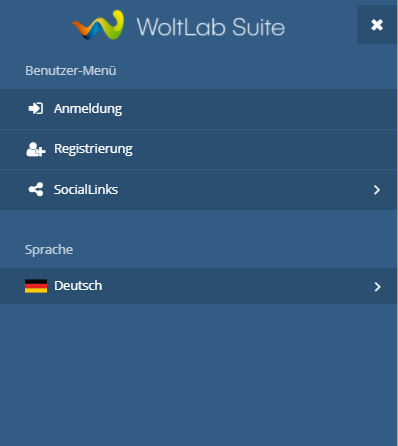The height and width of the screenshot is (446, 398).
Task: Click the Registrierung user-plus icon
Action: [x=36, y=149]
